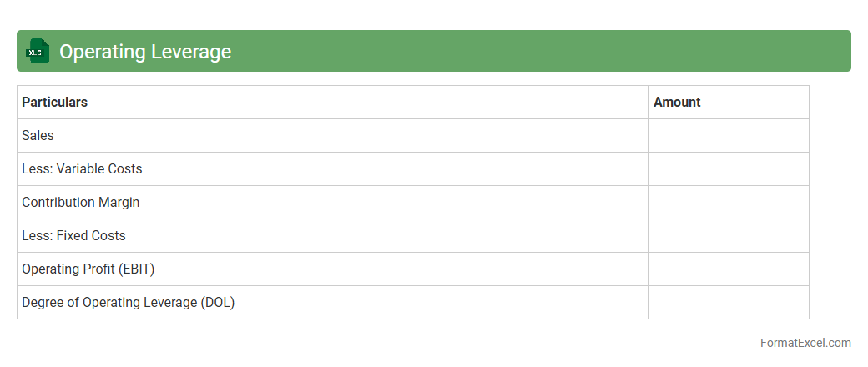Click the Operating Profit amount cell

tap(729, 269)
